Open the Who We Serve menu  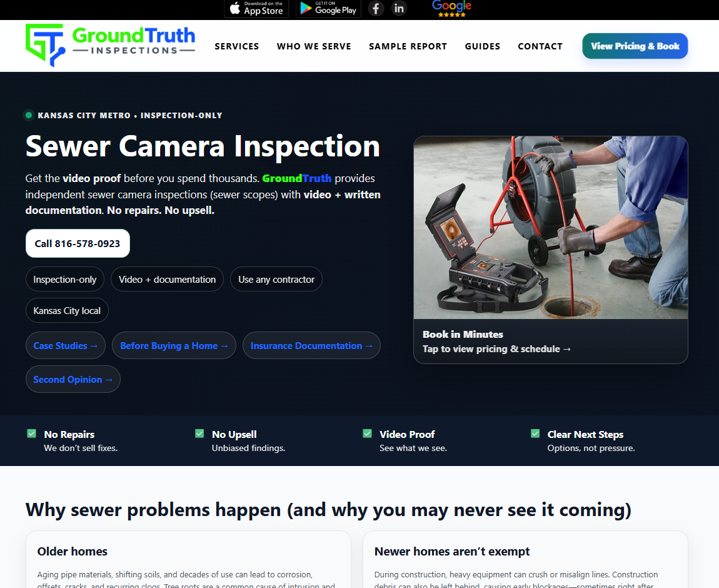[x=314, y=46]
